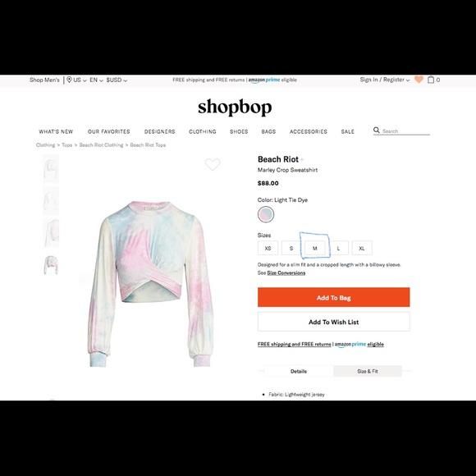The height and width of the screenshot is (476, 476).
Task: Open the orange heart favorites icon in header
Action: coord(419,80)
